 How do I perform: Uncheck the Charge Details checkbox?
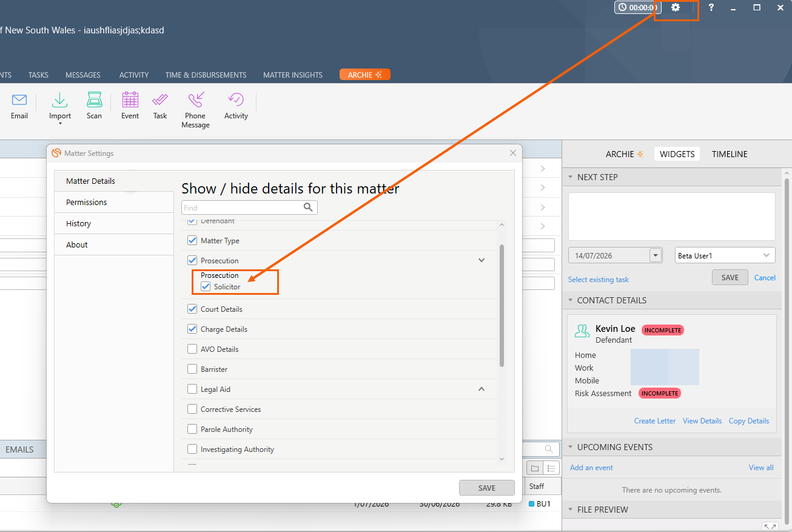tap(192, 329)
